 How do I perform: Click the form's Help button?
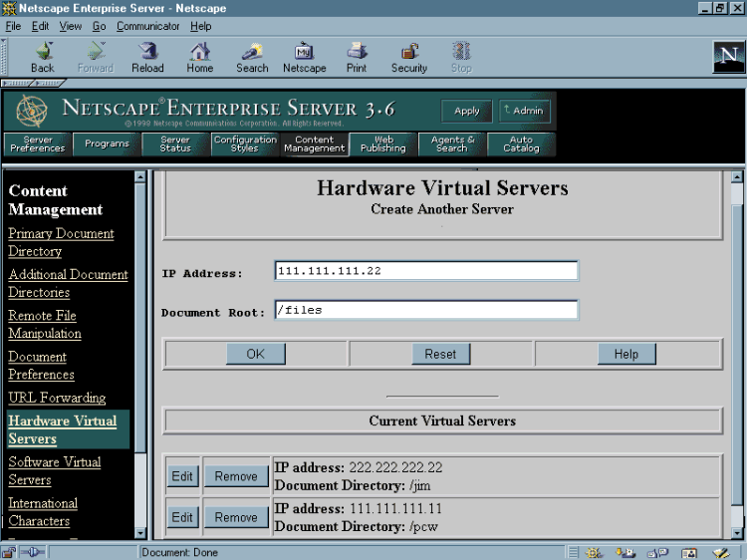tap(626, 354)
